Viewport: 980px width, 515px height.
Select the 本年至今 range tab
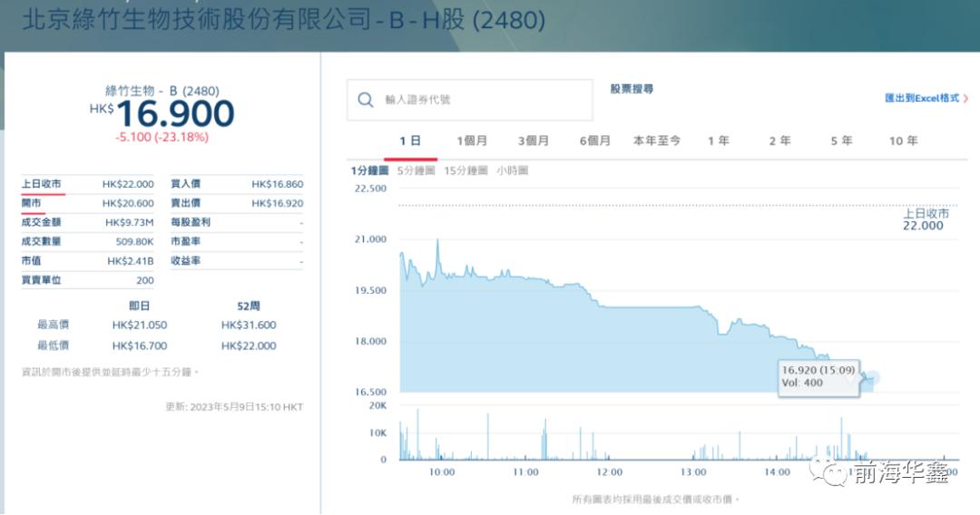pyautogui.click(x=657, y=141)
